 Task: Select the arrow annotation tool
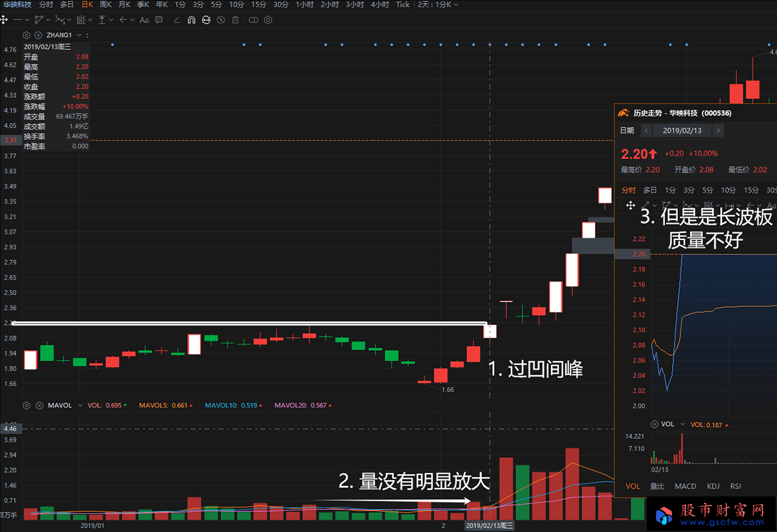(123, 19)
